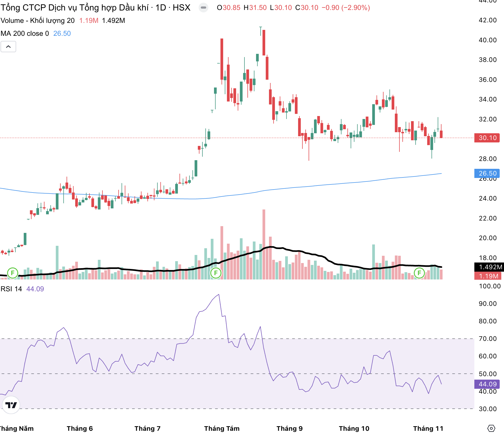Open the TradingView logo button
This screenshot has width=504, height=434.
point(11,405)
